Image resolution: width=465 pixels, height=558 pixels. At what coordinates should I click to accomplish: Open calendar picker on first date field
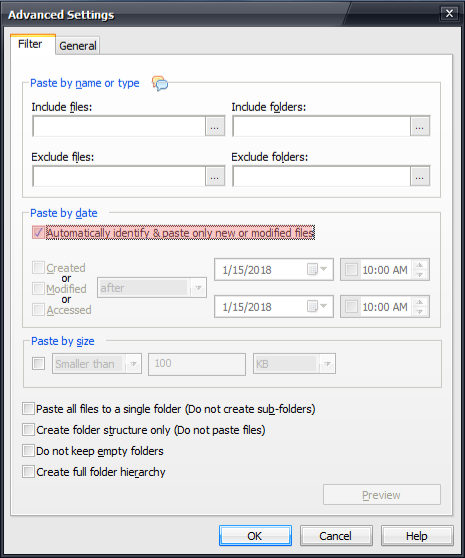coord(317,269)
